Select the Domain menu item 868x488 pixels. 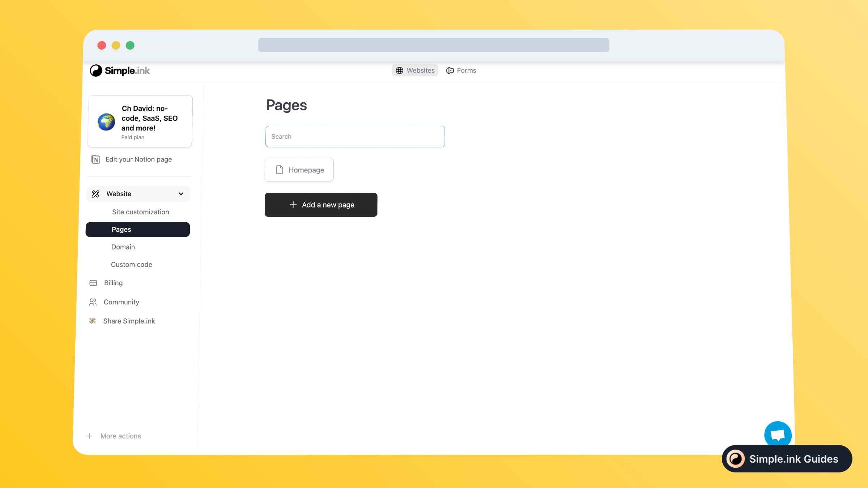tap(123, 247)
